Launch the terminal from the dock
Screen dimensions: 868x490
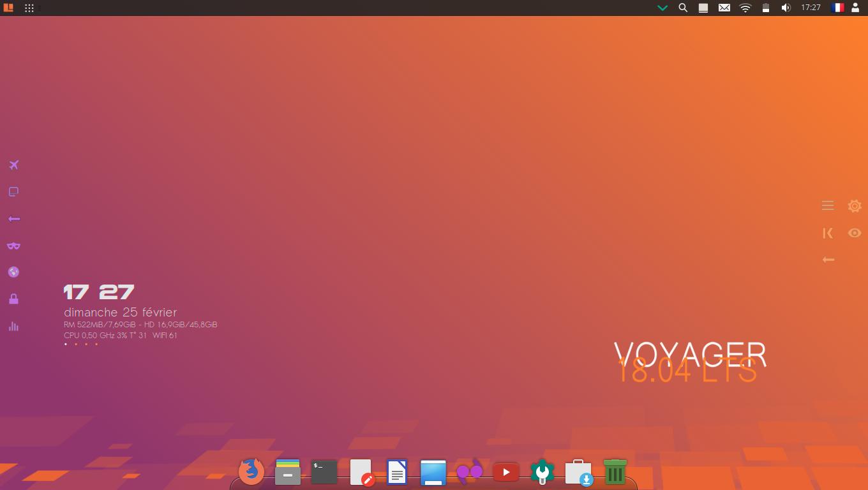coord(324,472)
